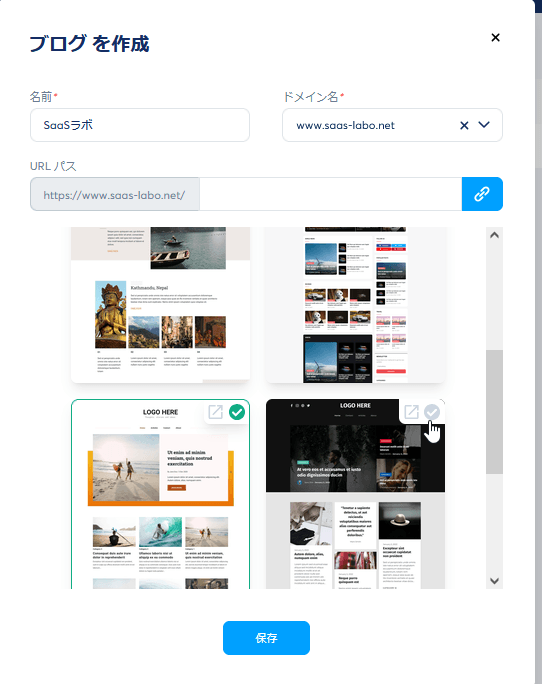Select the dark fashion template checkmark
Viewport: 542px width, 684px height.
coord(432,412)
